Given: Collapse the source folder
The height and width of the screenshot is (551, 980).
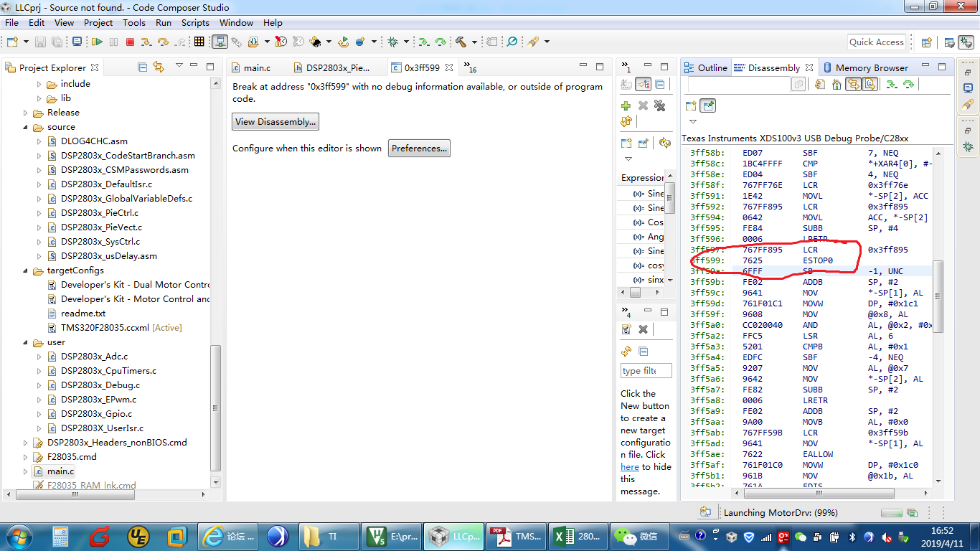Looking at the screenshot, I should coord(26,127).
